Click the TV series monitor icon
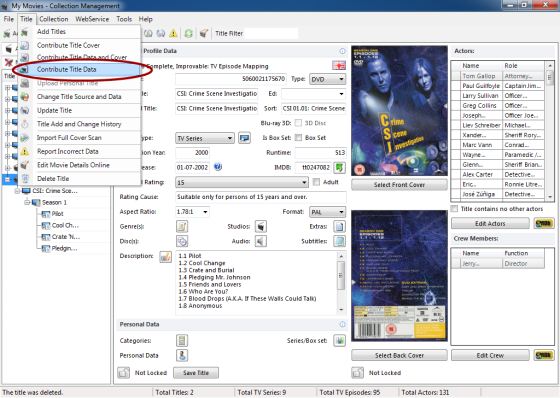560x398 pixels. tap(245, 138)
